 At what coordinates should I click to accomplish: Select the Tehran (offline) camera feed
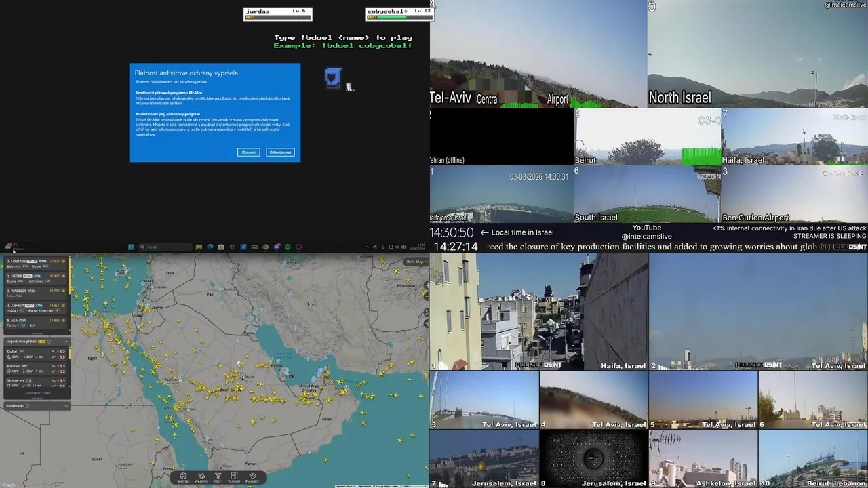pyautogui.click(x=501, y=137)
